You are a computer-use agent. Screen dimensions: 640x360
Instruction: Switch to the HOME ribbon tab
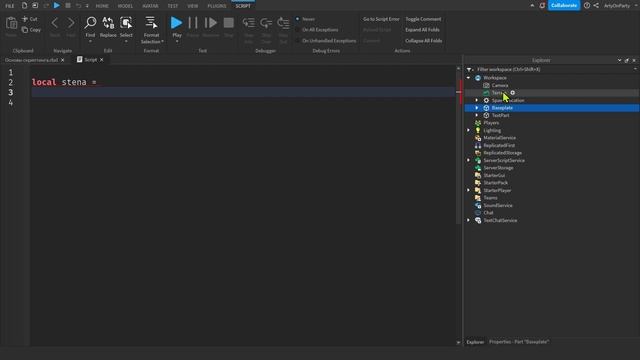click(102, 6)
